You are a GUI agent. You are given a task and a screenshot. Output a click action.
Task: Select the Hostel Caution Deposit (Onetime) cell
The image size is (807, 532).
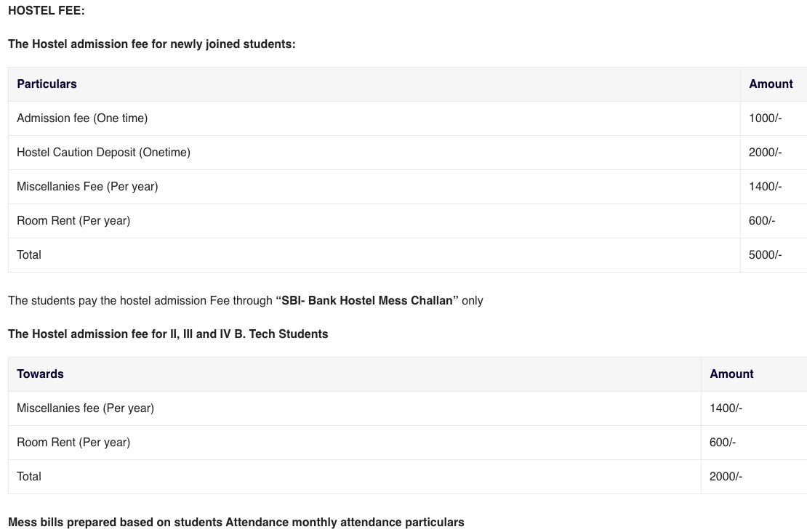[103, 153]
